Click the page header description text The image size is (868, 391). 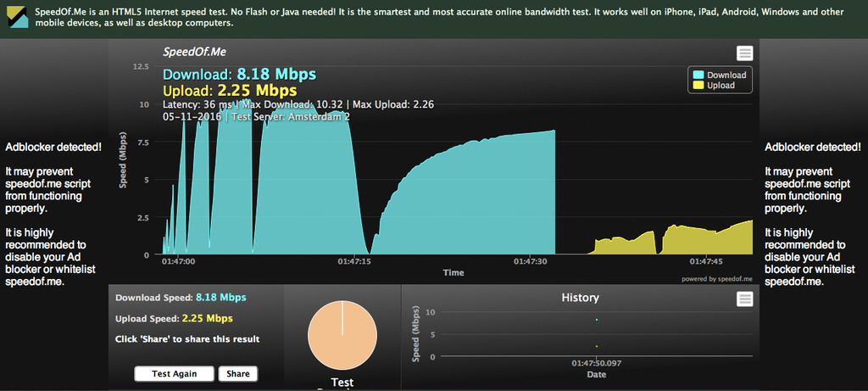pos(438,17)
